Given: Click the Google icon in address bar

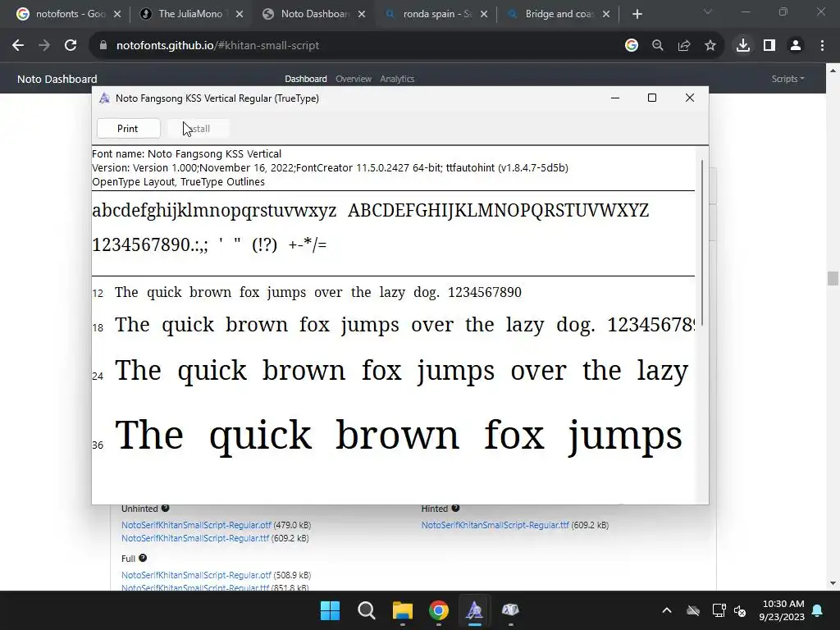Looking at the screenshot, I should point(632,46).
